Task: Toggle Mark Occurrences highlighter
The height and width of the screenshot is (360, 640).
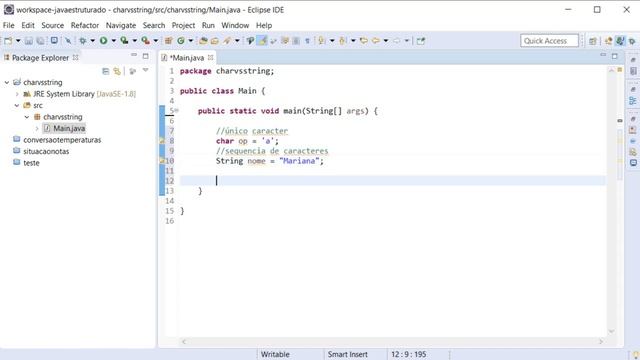Action: pos(262,40)
